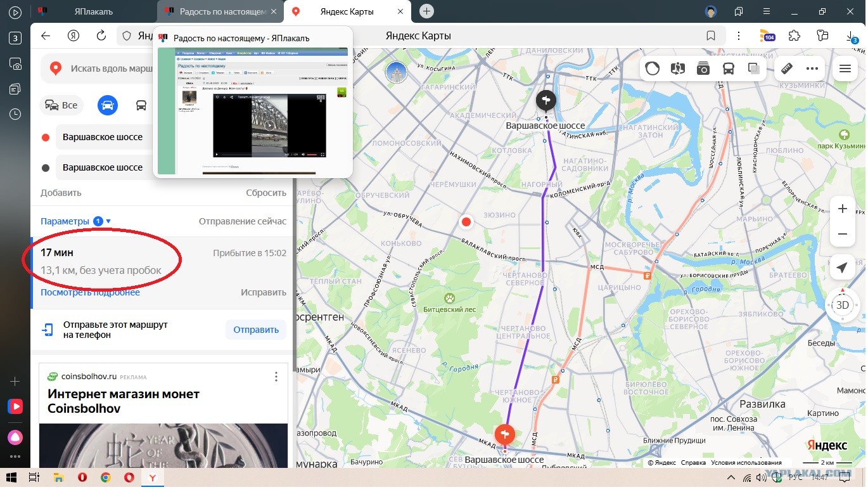Open the tab counter showing 3
The width and height of the screenshot is (868, 492).
coord(15,38)
